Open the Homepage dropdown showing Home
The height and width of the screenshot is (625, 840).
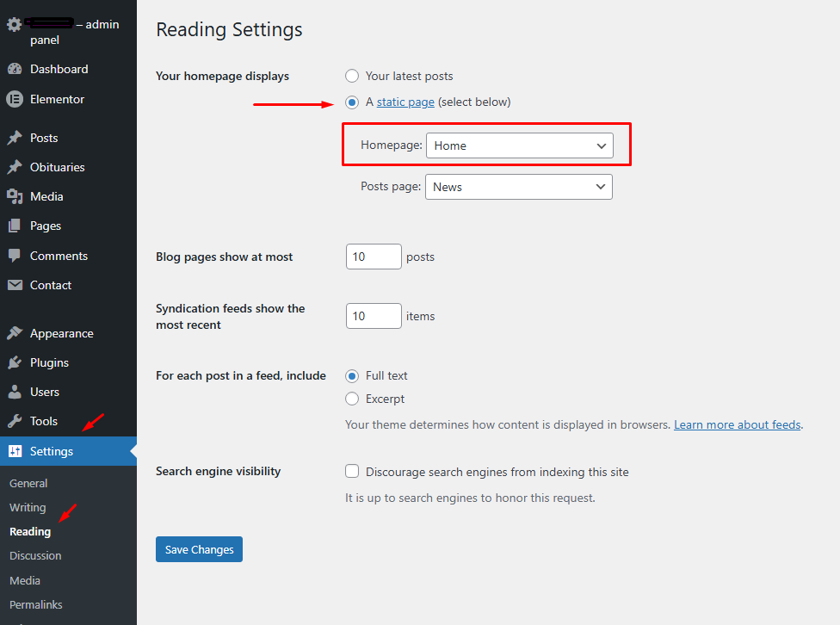click(519, 145)
